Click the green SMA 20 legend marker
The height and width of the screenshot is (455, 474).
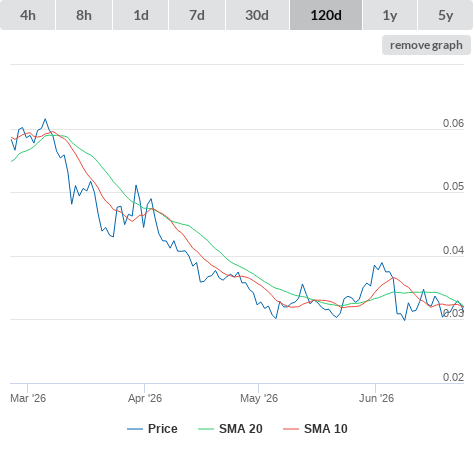pos(206,429)
